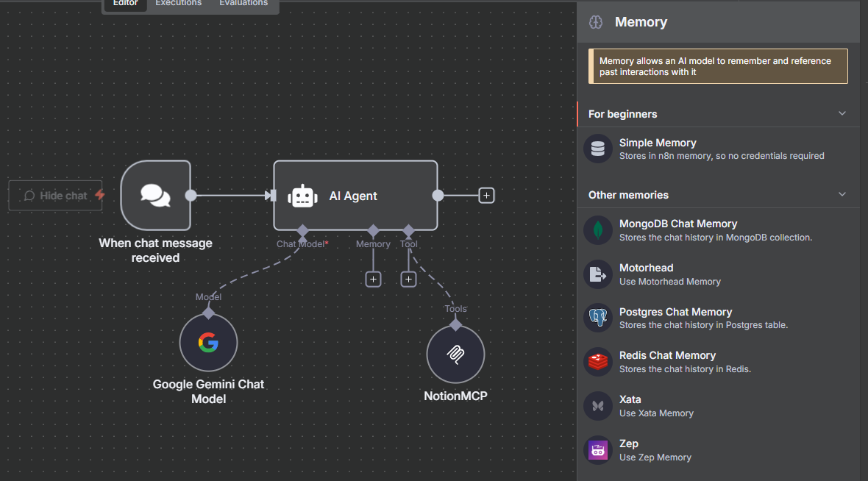This screenshot has width=868, height=481.
Task: Add another Tool to the AI Agent
Action: click(x=408, y=279)
